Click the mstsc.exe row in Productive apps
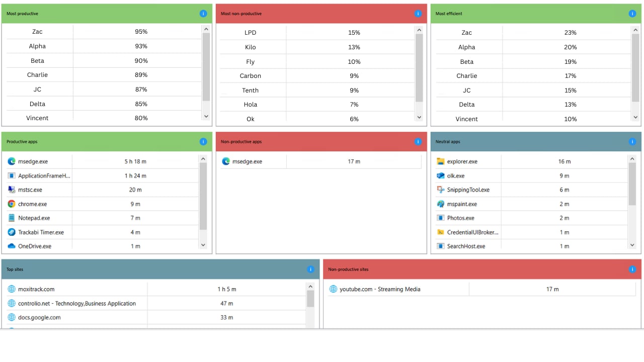Image resolution: width=644 pixels, height=362 pixels. tap(30, 190)
